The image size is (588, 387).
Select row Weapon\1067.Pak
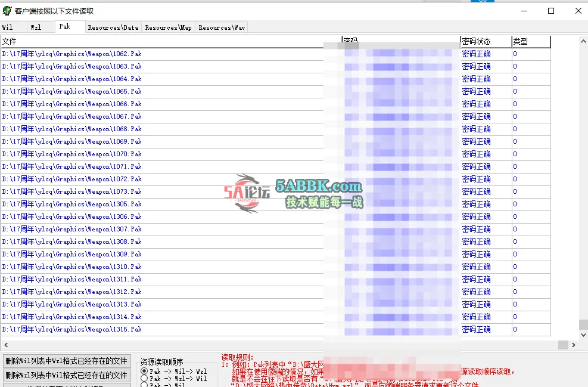(276, 117)
